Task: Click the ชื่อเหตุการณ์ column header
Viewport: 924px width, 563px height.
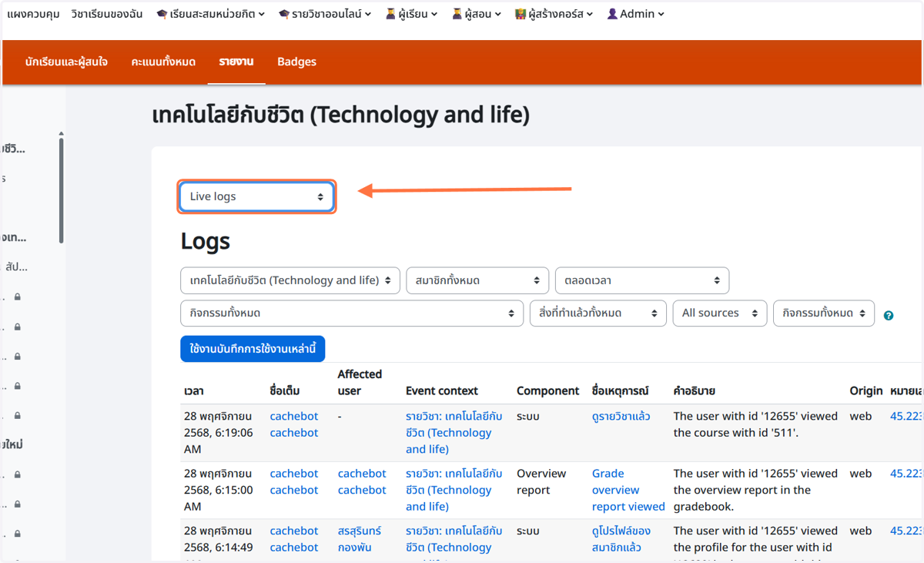Action: pos(621,391)
